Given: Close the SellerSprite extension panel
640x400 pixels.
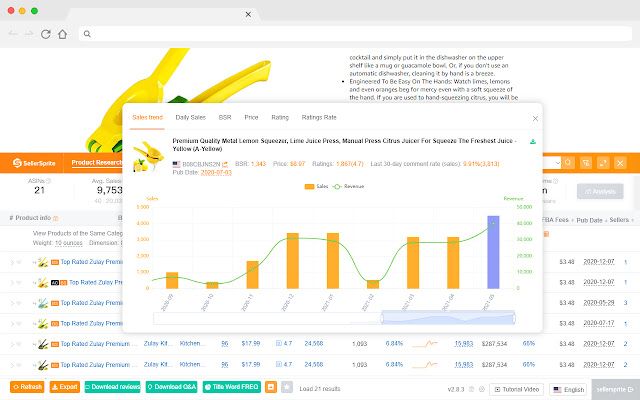Looking at the screenshot, I should (620, 163).
